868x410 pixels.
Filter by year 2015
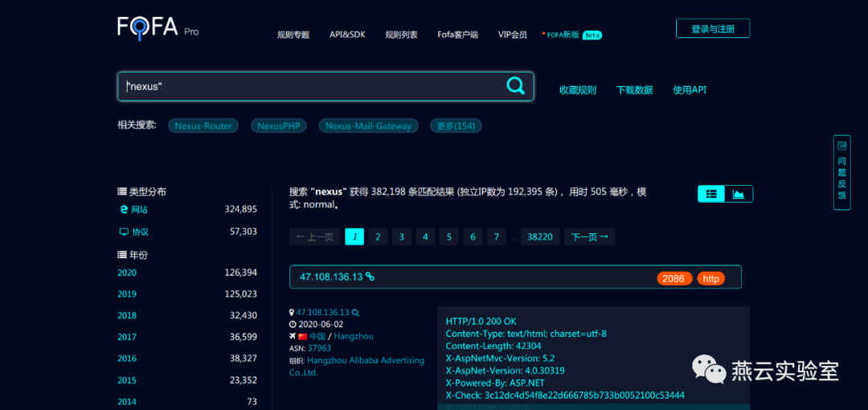point(127,380)
